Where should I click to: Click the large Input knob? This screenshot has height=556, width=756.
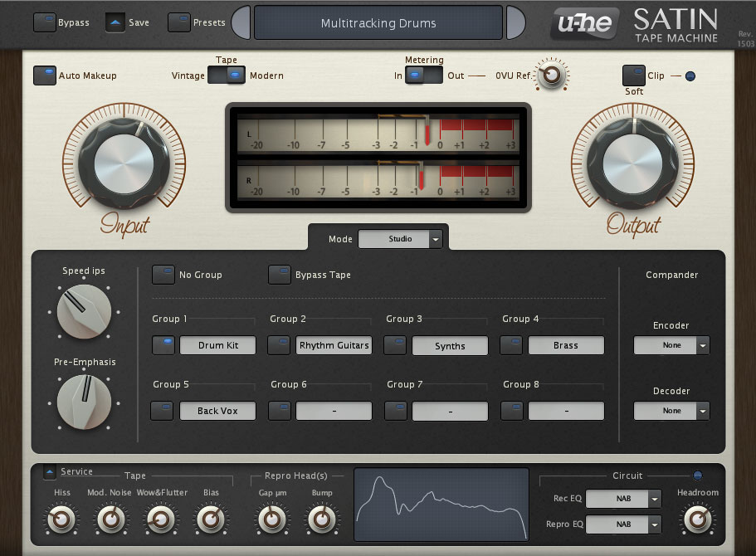(x=124, y=164)
